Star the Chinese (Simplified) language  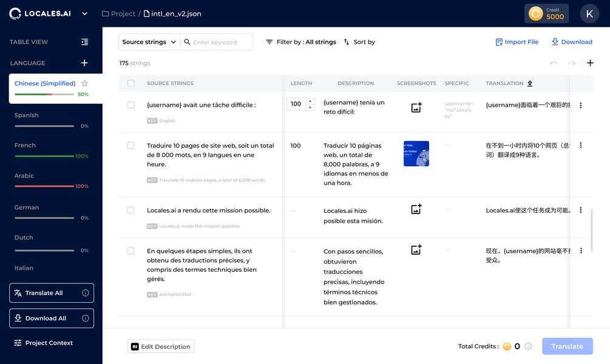click(85, 84)
